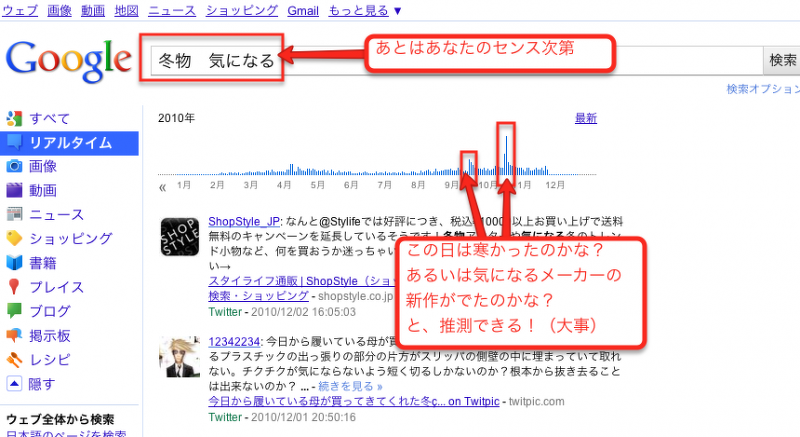Open the 検索・ショッピング link
Viewport: 800px width, 437px height.
258,296
